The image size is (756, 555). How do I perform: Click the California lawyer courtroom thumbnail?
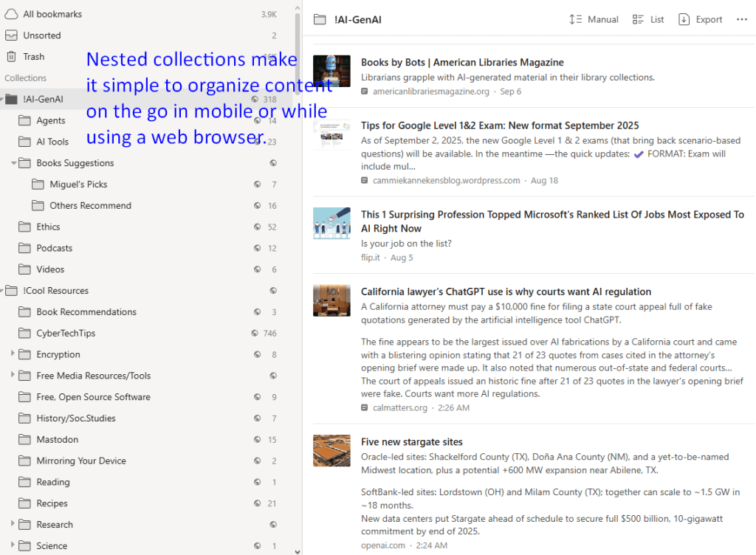(331, 300)
